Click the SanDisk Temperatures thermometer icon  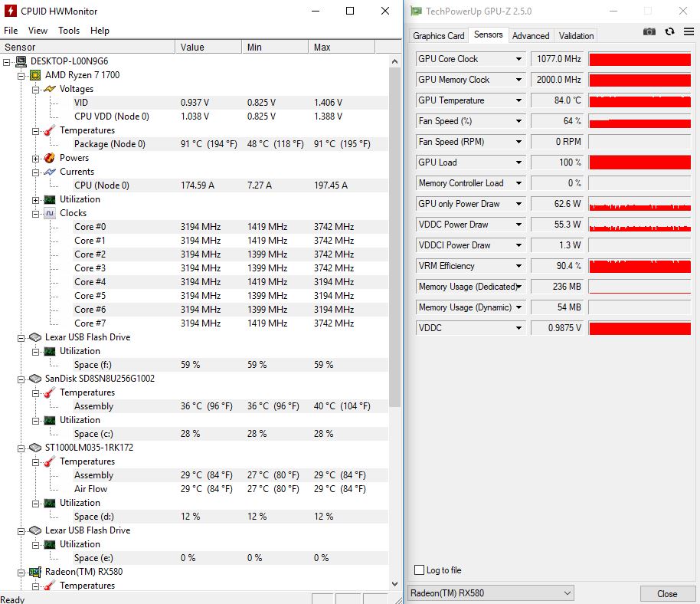click(50, 392)
